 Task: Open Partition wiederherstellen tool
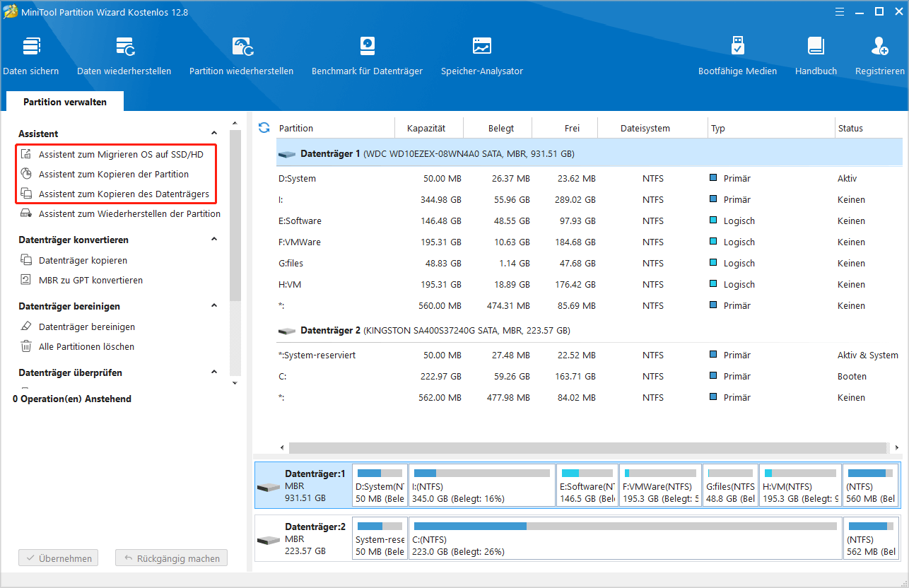click(241, 56)
